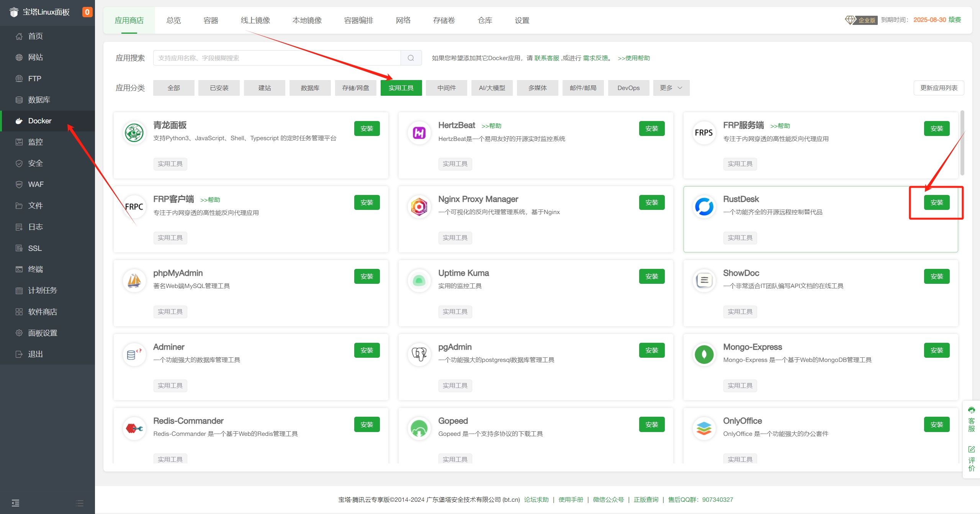Viewport: 980px width, 514px height.
Task: Click the search magnifier icon
Action: coord(411,58)
